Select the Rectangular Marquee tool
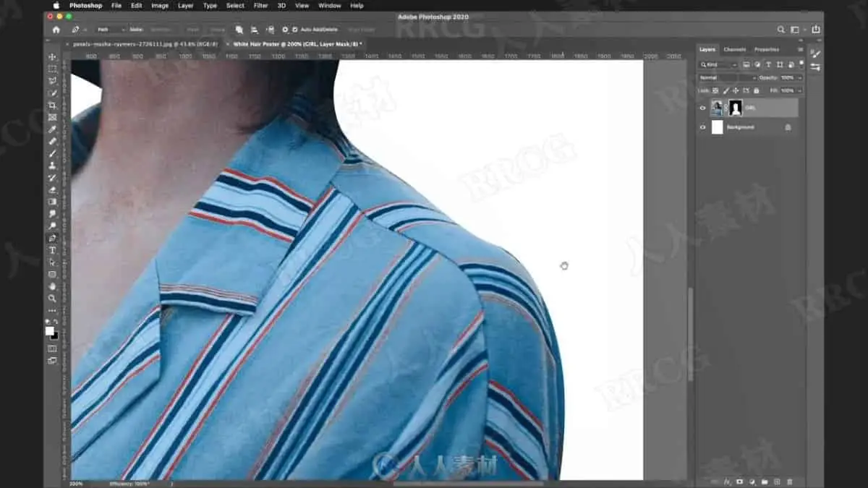Image resolution: width=868 pixels, height=488 pixels. tap(52, 69)
